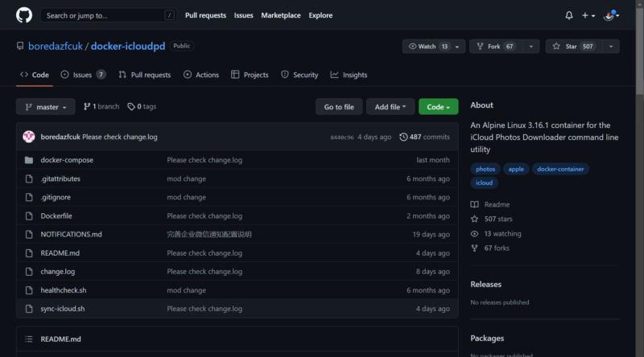This screenshot has height=357, width=644.
Task: Click the file icon beside .gitignore
Action: 29,197
